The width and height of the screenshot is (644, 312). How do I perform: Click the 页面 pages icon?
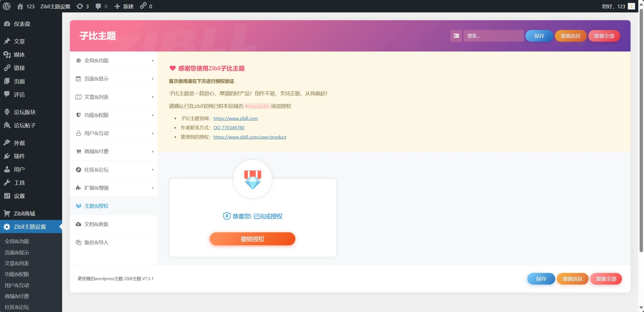click(x=7, y=81)
